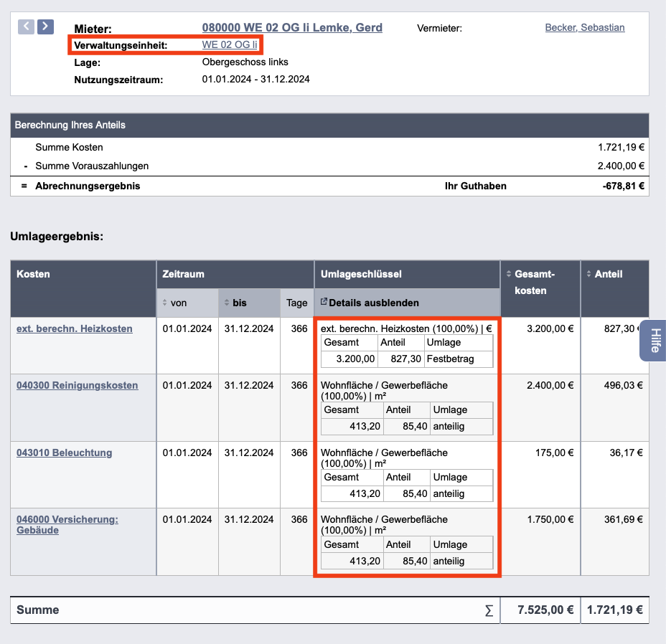
Task: Open 040300 Reinigungskosten cost entry
Action: 78,385
